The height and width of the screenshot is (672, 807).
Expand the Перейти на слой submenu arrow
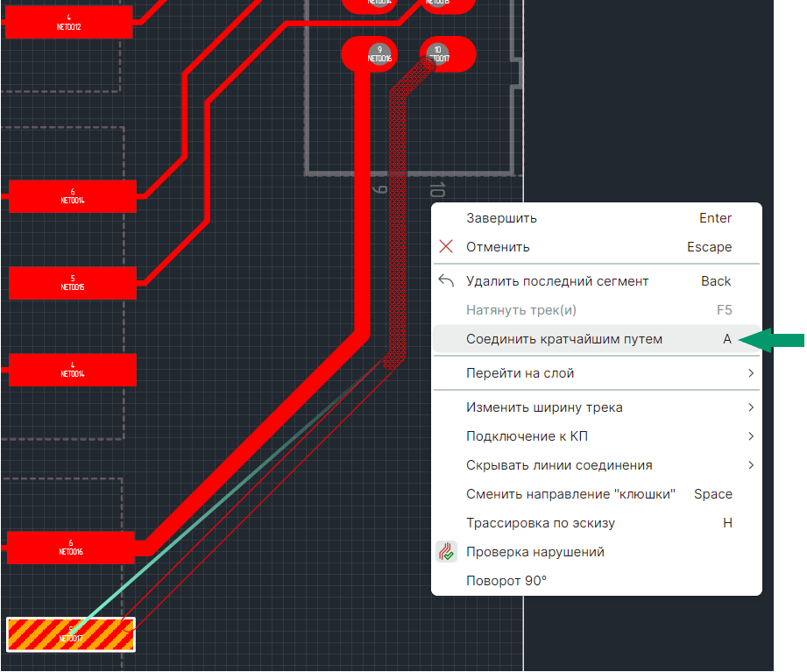(751, 373)
